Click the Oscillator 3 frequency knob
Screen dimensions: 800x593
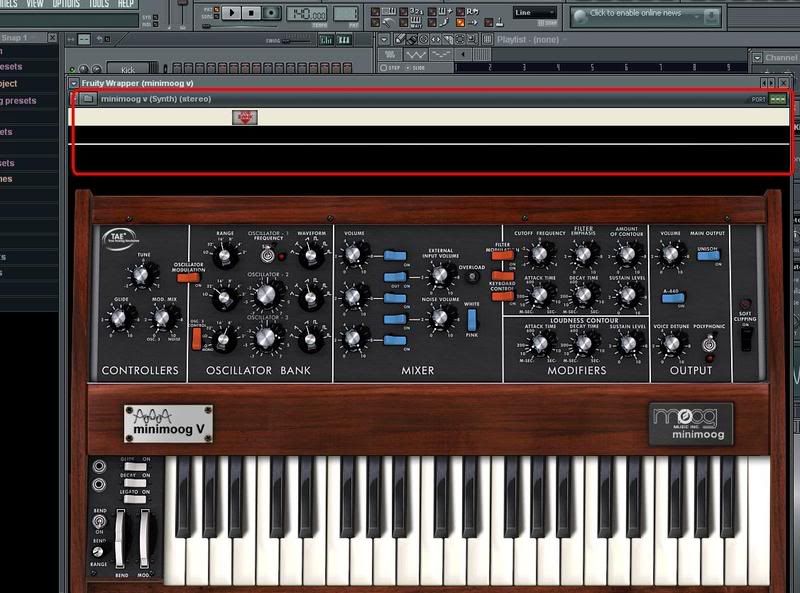point(266,337)
